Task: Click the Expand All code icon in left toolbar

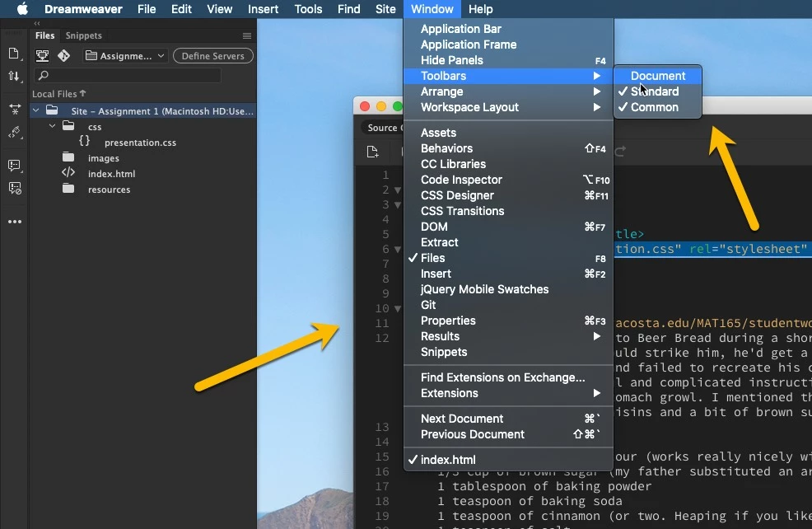Action: (x=15, y=109)
